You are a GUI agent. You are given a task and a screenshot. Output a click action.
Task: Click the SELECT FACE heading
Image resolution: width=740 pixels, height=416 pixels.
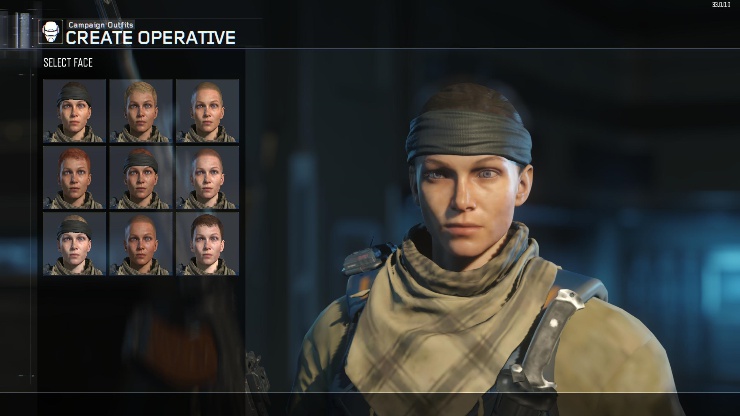tap(68, 63)
